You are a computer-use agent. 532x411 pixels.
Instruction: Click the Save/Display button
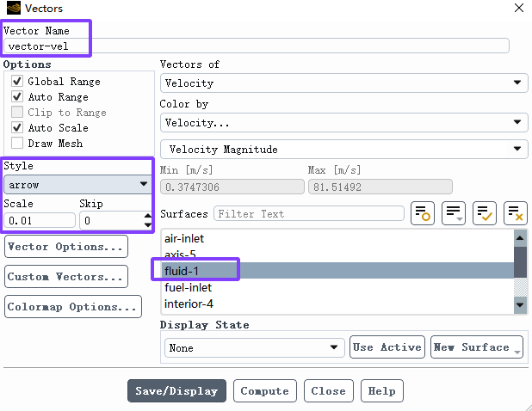pyautogui.click(x=176, y=391)
